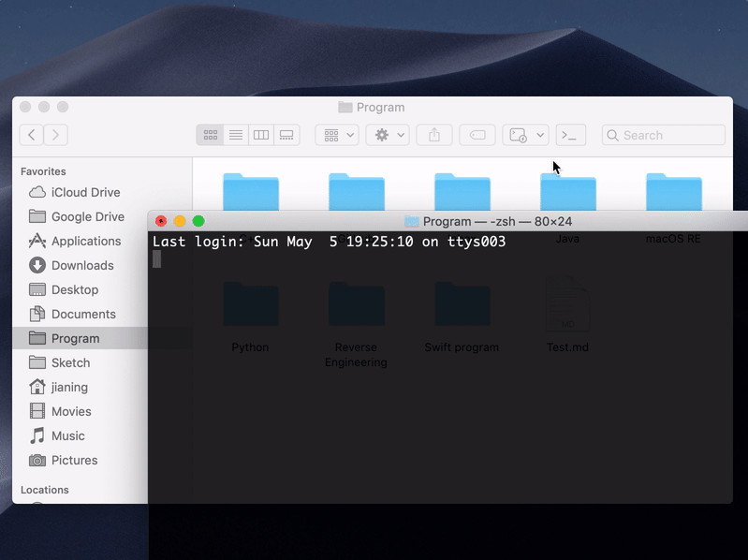Screen dimensions: 748x560
Task: Zoom the Terminal window with green button
Action: tap(198, 221)
